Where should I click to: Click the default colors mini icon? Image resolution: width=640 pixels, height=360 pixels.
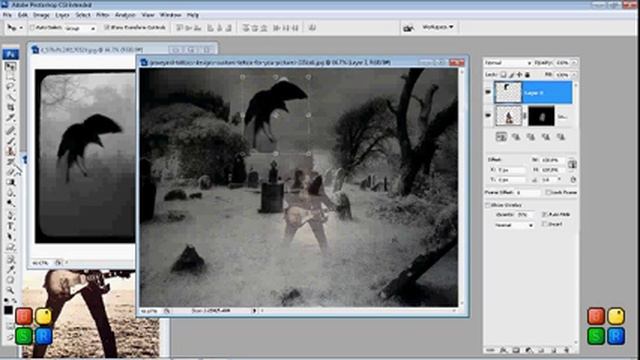[x=6, y=301]
